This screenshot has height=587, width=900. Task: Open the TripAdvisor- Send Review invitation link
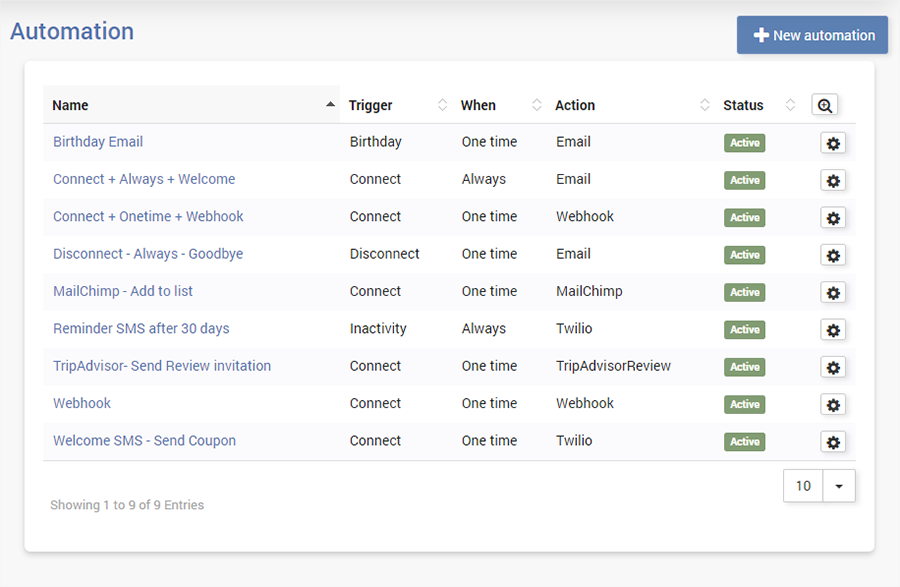click(x=161, y=366)
